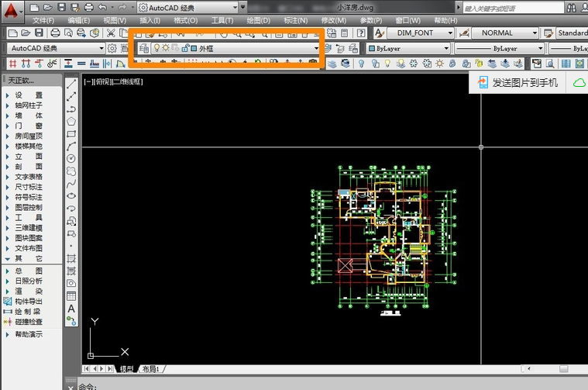
Task: Open the Layer Properties Manager icon
Action: (x=144, y=48)
